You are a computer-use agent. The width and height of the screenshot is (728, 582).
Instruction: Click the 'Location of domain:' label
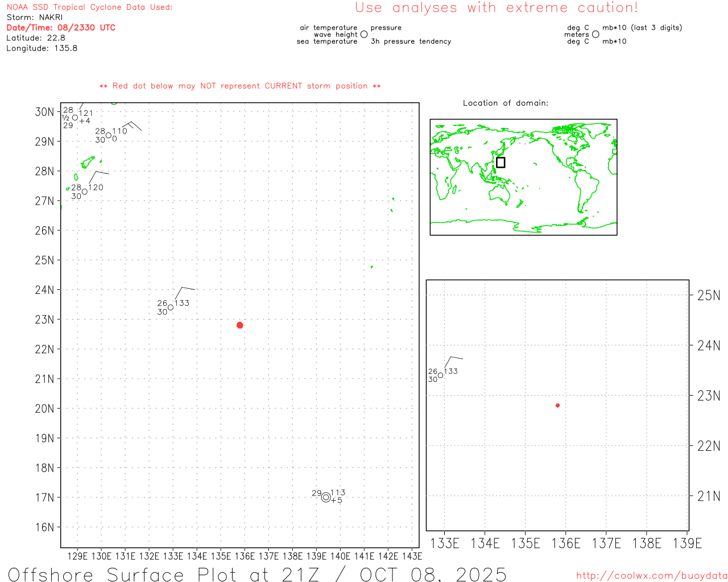506,103
